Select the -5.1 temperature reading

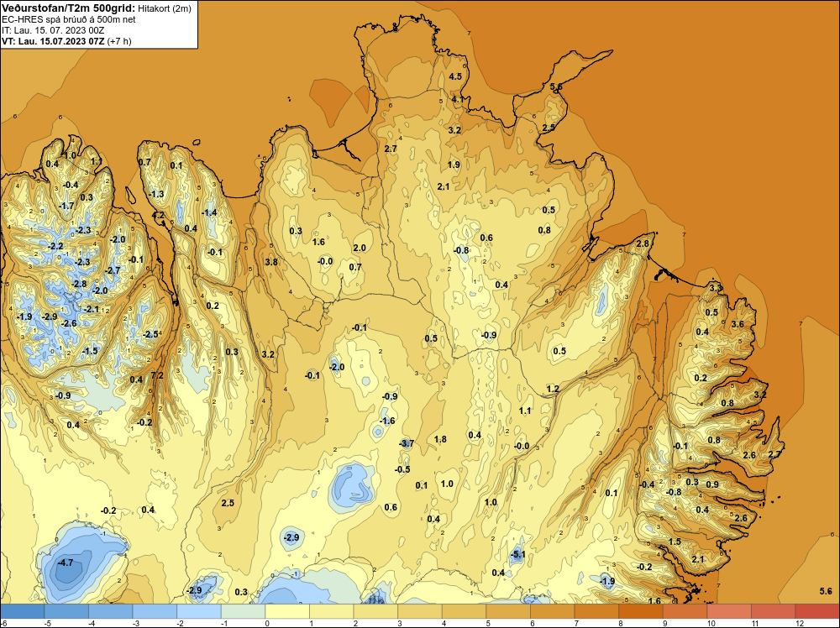tap(517, 555)
